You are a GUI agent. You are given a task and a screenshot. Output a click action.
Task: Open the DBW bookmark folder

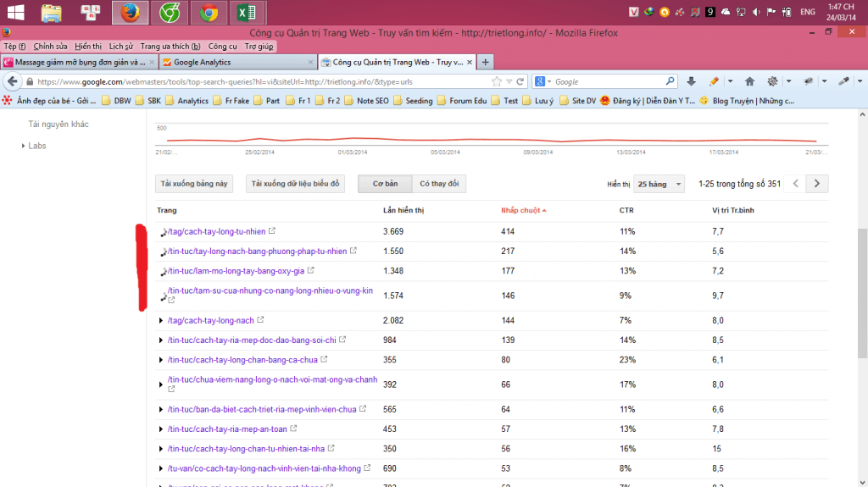[117, 101]
